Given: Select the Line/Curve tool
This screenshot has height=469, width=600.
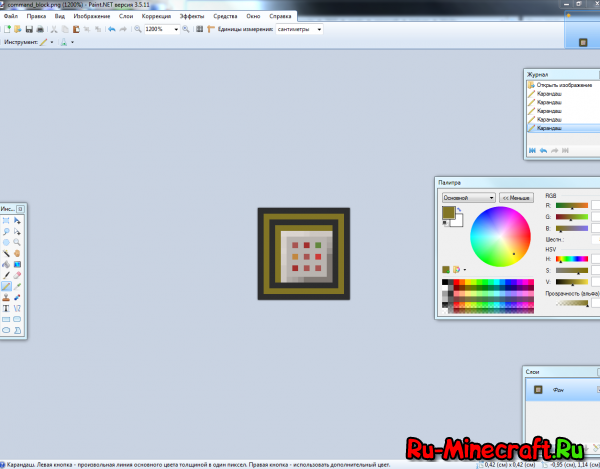Looking at the screenshot, I should [x=17, y=308].
